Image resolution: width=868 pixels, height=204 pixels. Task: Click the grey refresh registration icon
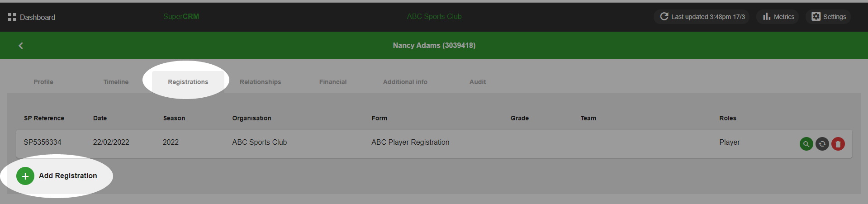[822, 144]
